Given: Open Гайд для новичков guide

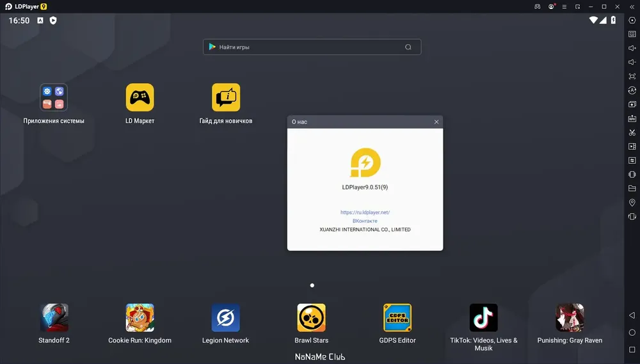Looking at the screenshot, I should coord(226,97).
